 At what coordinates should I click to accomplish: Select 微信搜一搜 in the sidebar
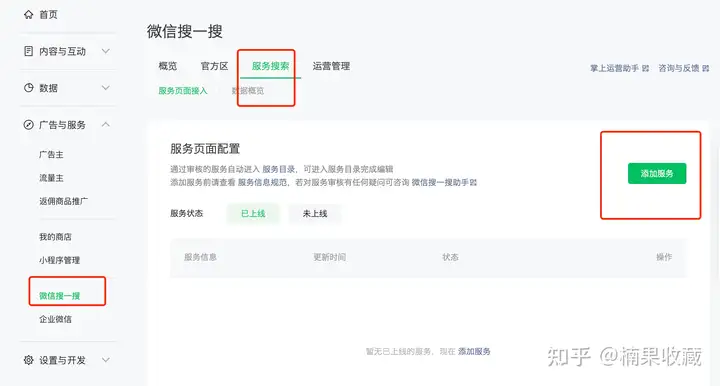[x=59, y=296]
